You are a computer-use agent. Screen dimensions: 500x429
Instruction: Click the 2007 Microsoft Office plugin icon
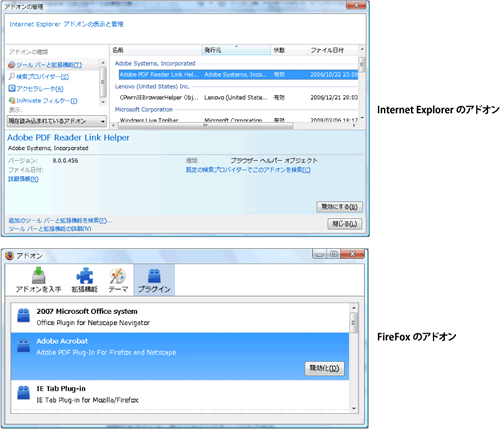click(23, 315)
